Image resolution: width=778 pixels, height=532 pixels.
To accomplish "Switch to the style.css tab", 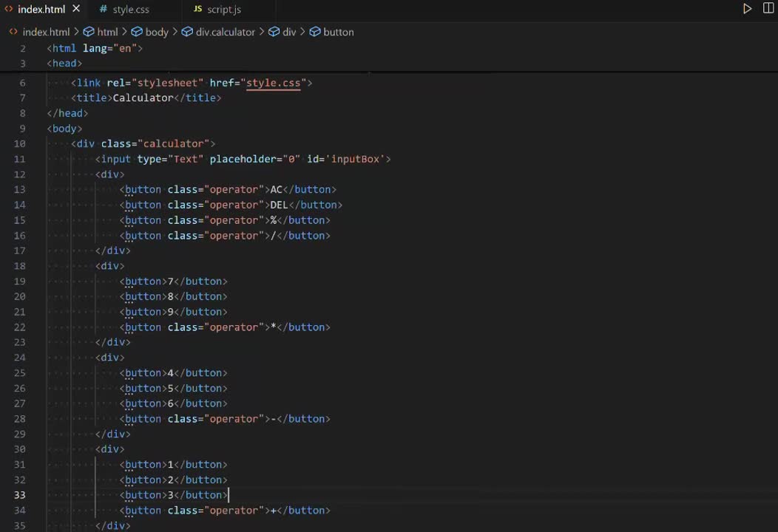I will [130, 10].
